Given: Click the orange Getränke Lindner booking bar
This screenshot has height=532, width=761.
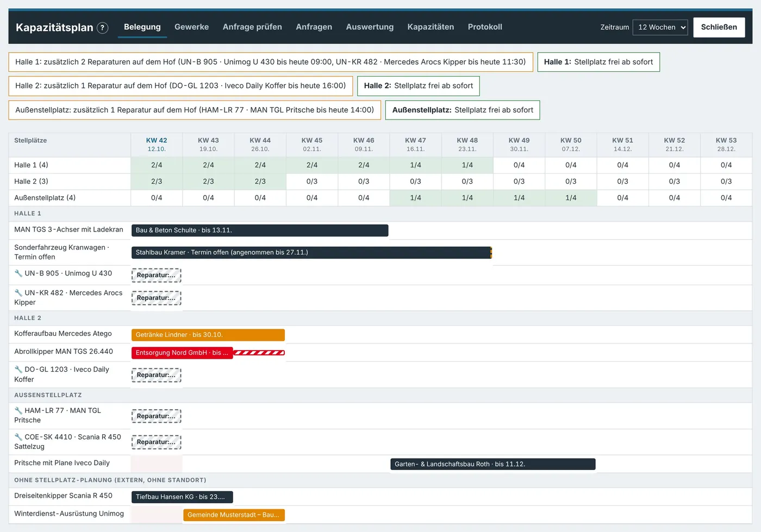Looking at the screenshot, I should [208, 335].
